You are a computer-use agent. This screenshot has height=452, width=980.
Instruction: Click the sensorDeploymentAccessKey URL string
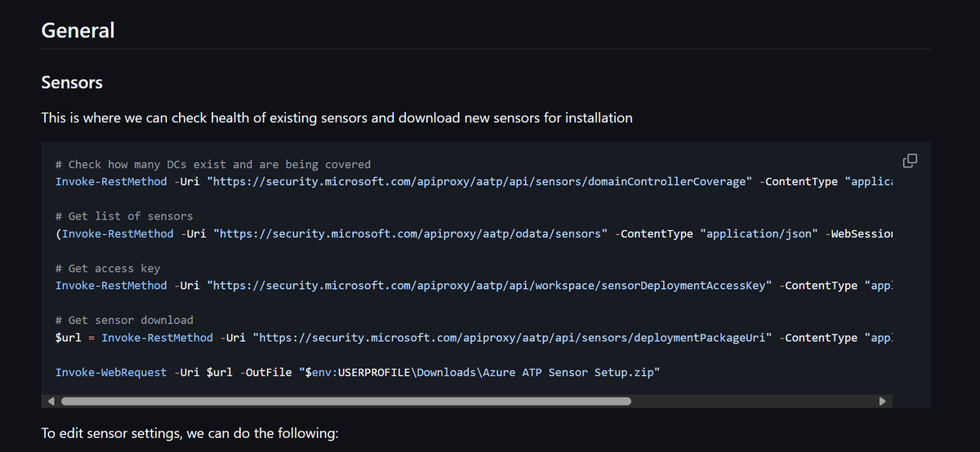pyautogui.click(x=489, y=286)
